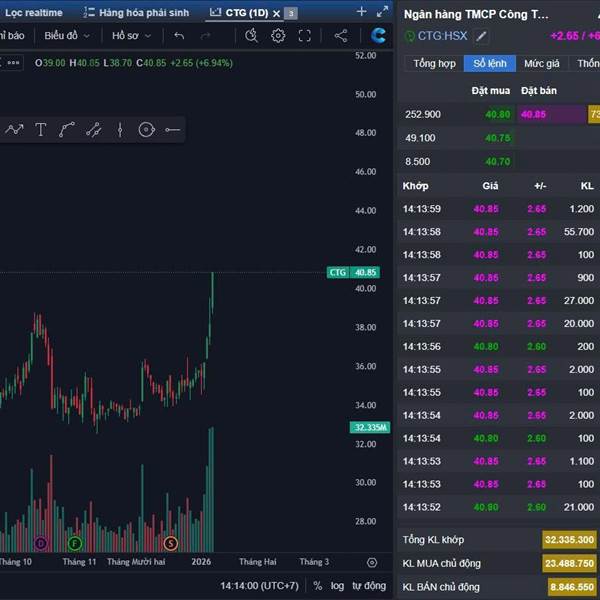This screenshot has width=600, height=600.
Task: Click the Giá column header
Action: tap(490, 186)
